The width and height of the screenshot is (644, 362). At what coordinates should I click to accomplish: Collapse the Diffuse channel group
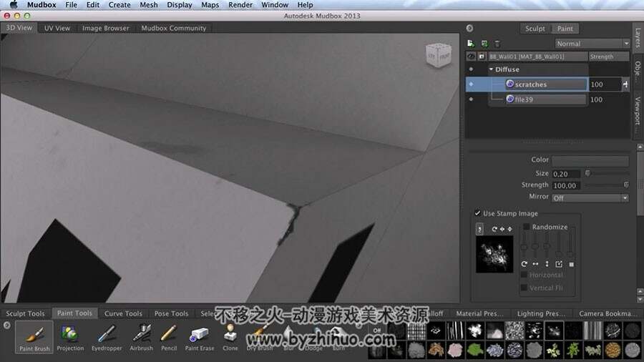pyautogui.click(x=491, y=69)
